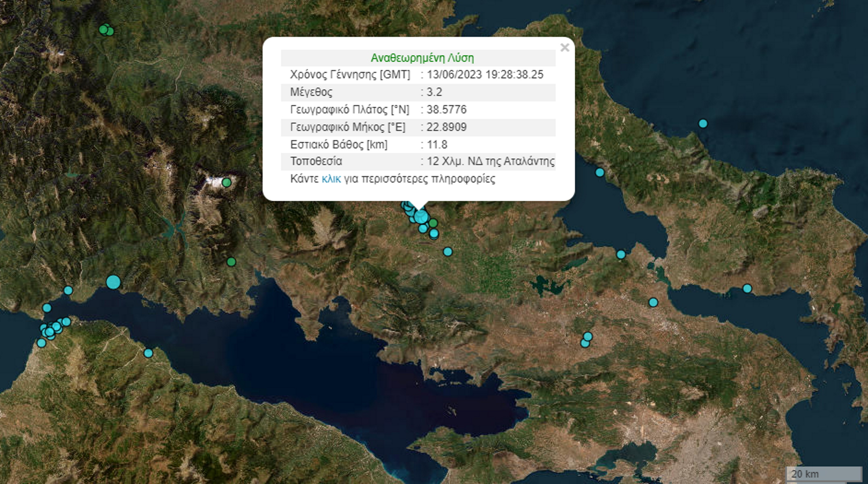
Task: Click the 'Αναθεωρημένη Λύση' popup header
Action: [422, 58]
